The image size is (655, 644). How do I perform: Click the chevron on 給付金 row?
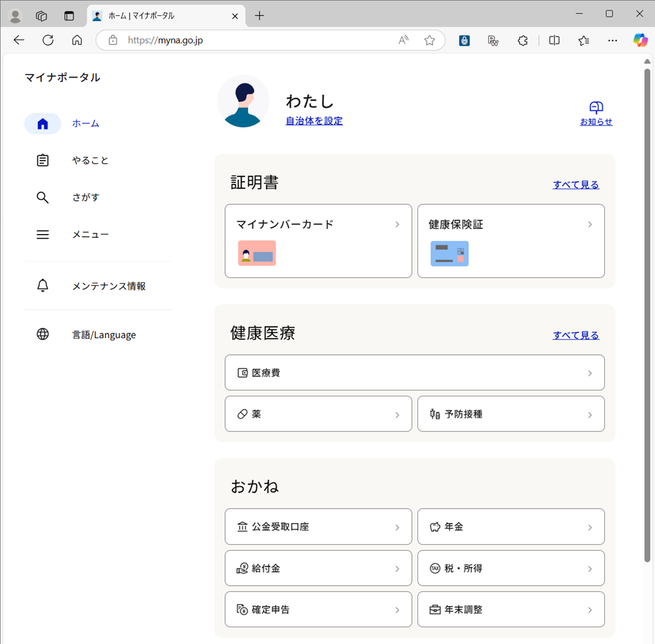(397, 569)
